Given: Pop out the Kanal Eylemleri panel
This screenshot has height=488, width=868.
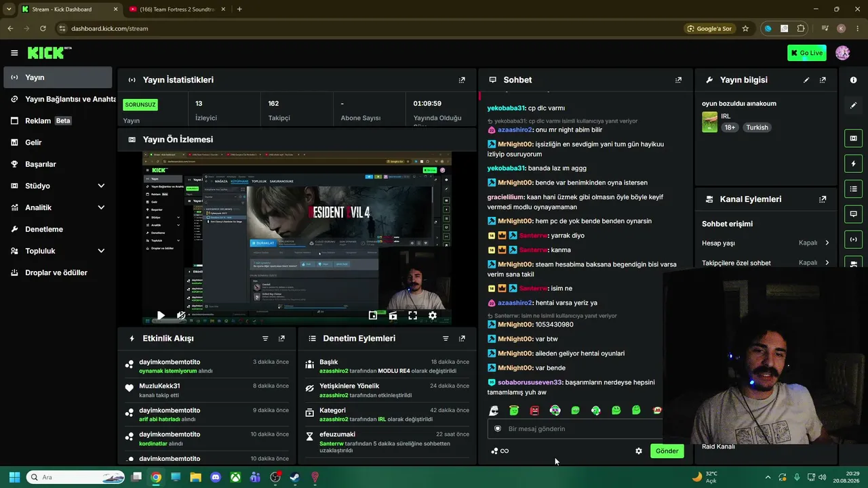Looking at the screenshot, I should click(823, 199).
